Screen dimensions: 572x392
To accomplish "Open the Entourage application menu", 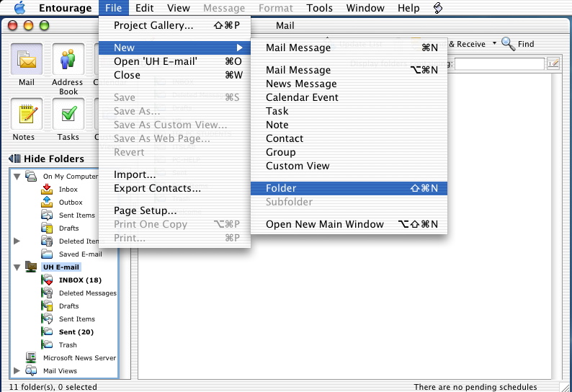I will [66, 8].
